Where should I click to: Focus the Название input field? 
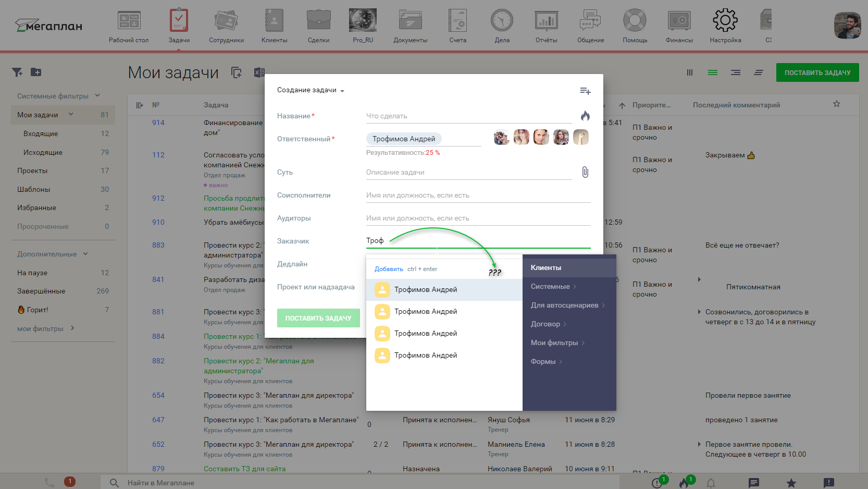click(469, 116)
